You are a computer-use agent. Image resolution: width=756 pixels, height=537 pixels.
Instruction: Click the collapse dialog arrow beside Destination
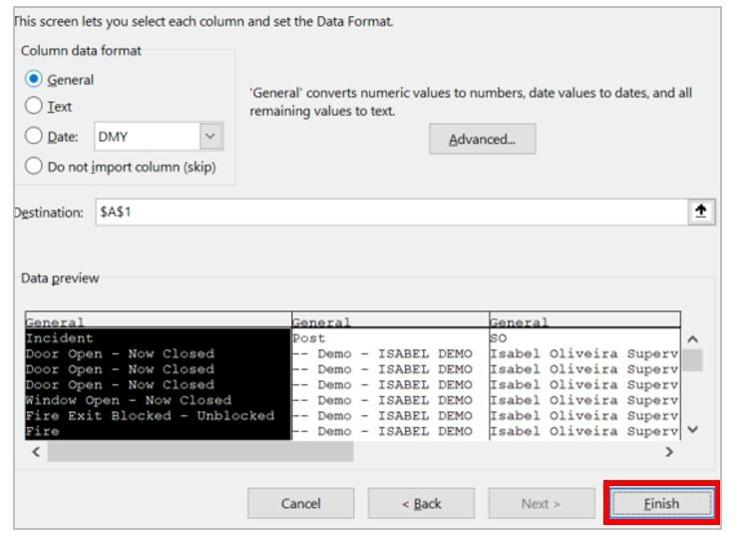[x=700, y=212]
